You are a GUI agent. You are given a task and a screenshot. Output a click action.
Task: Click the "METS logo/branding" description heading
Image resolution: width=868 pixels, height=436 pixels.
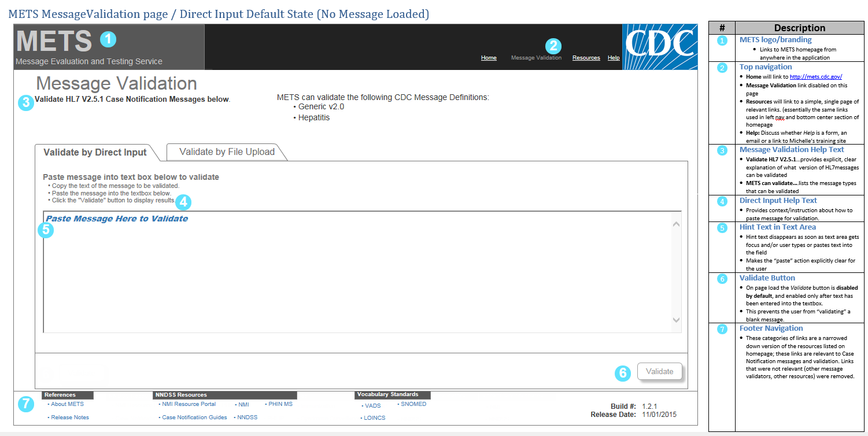(775, 40)
